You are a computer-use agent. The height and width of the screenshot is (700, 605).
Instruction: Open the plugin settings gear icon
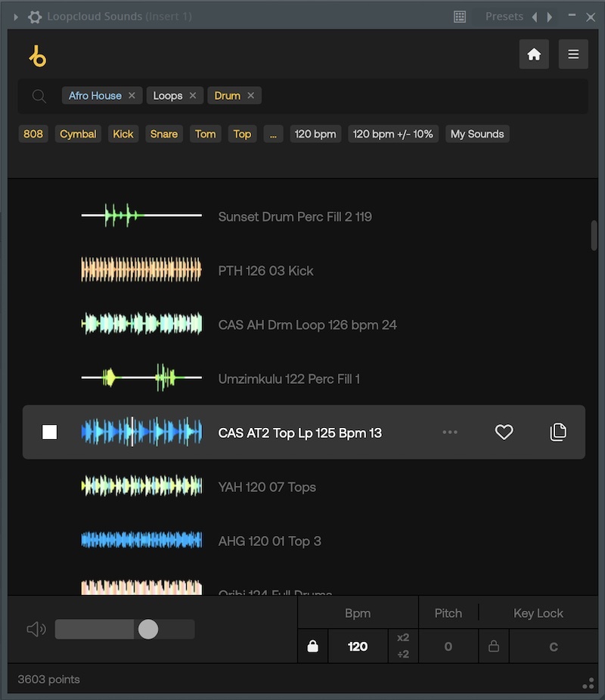pyautogui.click(x=35, y=17)
